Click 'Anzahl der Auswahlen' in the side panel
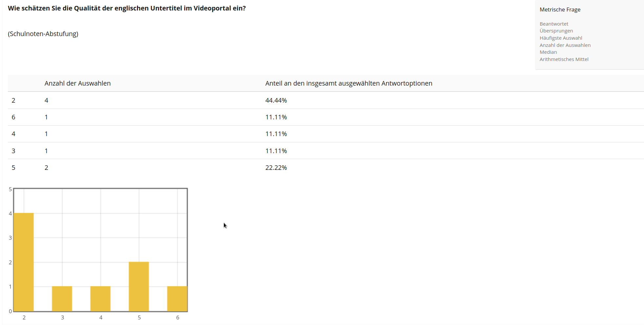The image size is (644, 325). point(565,45)
